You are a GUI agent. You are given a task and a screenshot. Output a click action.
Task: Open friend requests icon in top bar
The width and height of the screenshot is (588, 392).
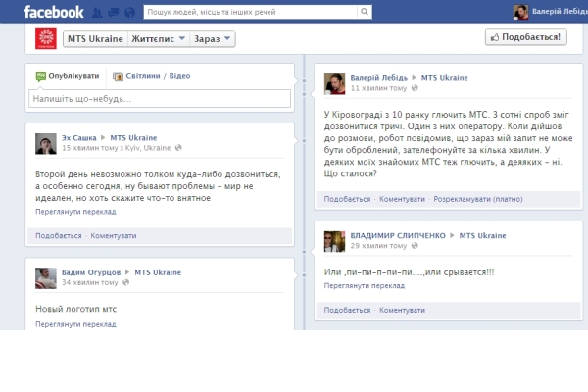(x=97, y=13)
